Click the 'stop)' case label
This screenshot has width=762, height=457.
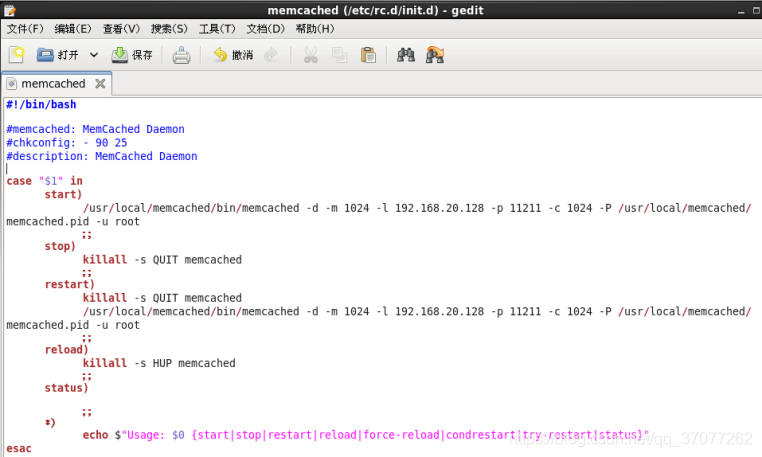[x=60, y=246]
